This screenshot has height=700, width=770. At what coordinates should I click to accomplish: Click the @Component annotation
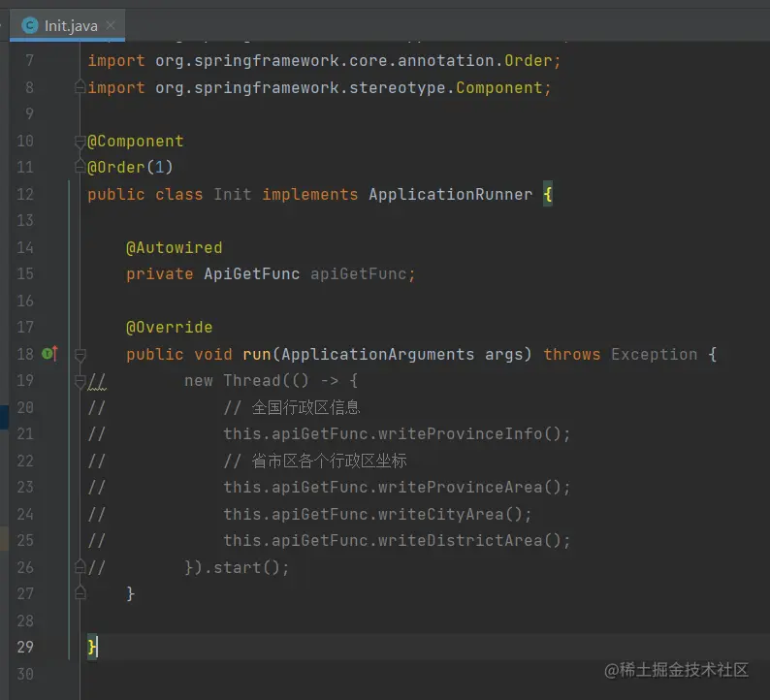[x=136, y=142]
